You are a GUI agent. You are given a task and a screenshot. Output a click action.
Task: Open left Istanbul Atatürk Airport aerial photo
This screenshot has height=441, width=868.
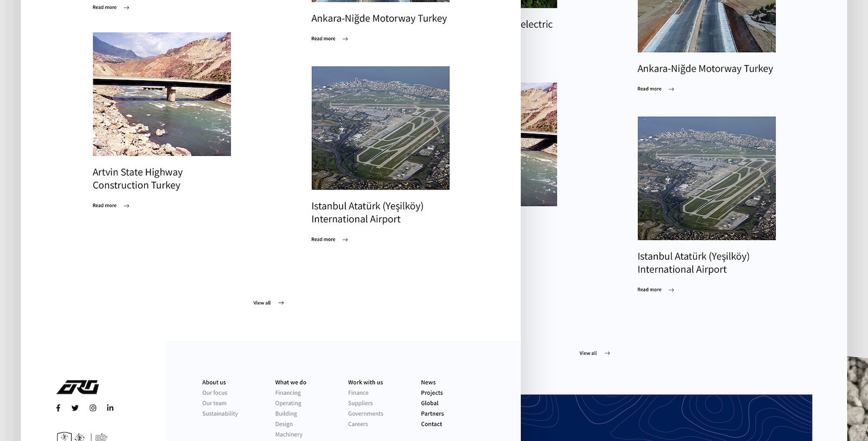coord(380,128)
